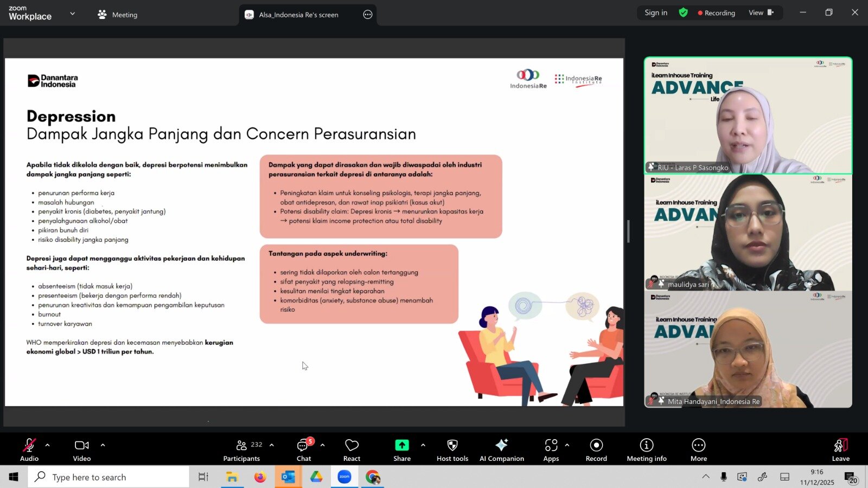Toggle the Video camera on or off

[x=82, y=450]
